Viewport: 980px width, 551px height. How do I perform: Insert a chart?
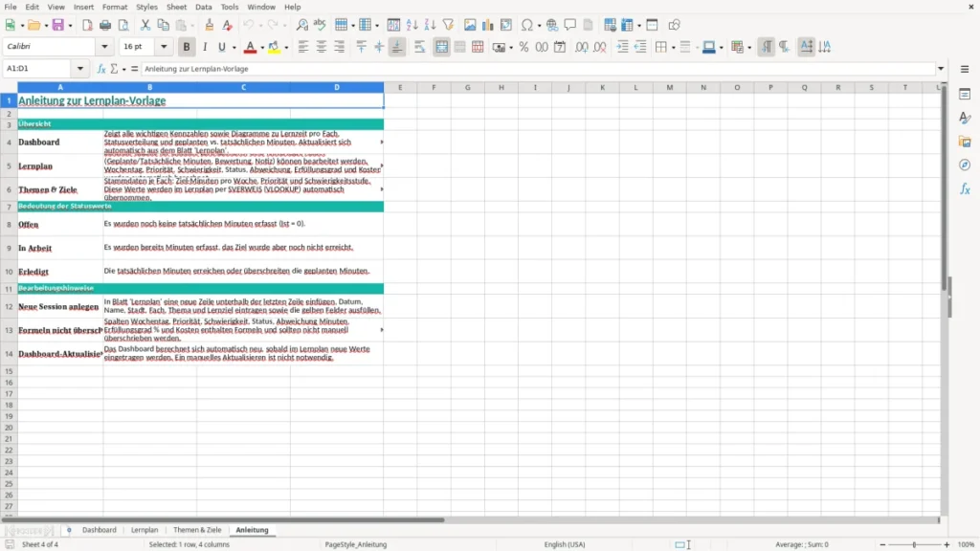[488, 25]
